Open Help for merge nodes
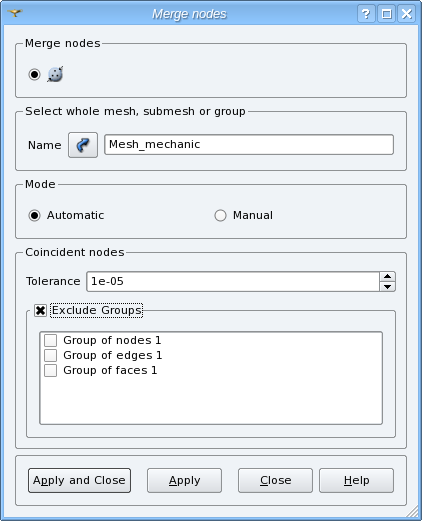 (x=356, y=480)
